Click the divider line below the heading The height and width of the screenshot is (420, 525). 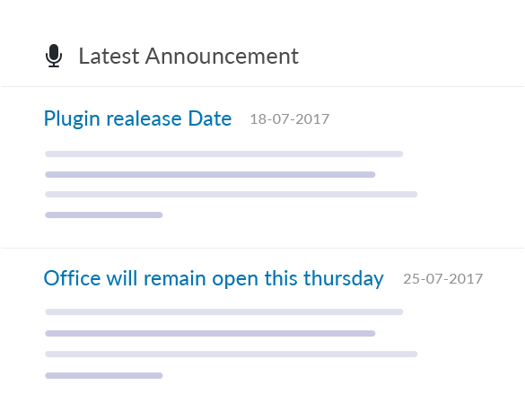pyautogui.click(x=262, y=86)
